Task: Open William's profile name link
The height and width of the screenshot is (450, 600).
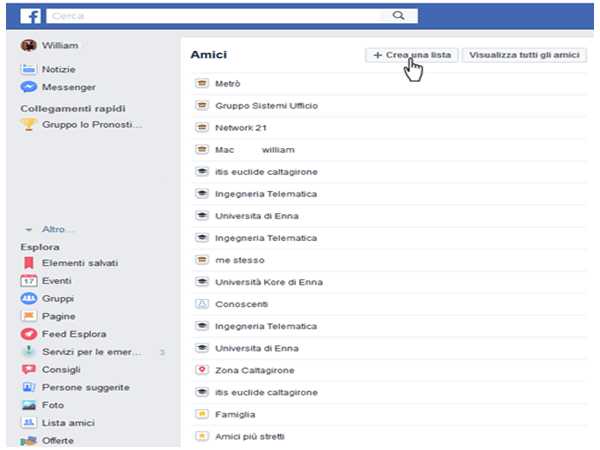Action: tap(60, 46)
